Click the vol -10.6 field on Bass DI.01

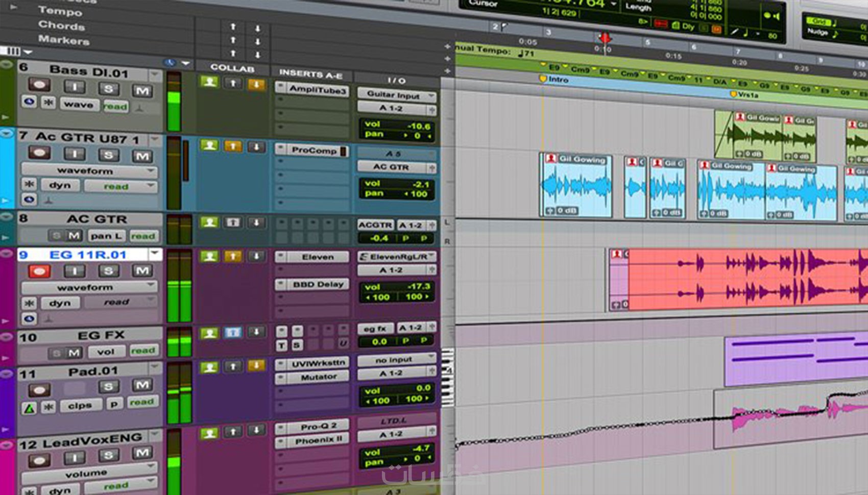[x=397, y=126]
